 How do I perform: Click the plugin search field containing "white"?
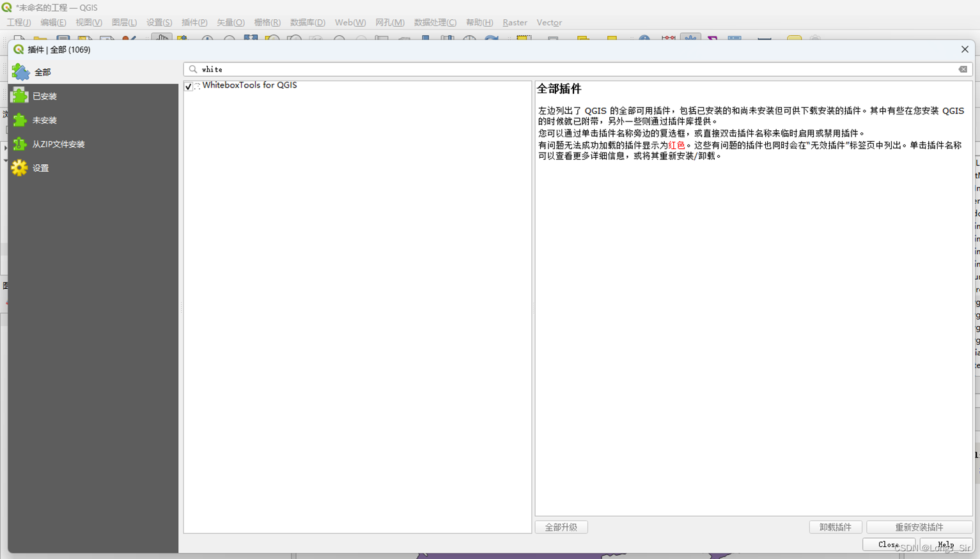(x=578, y=69)
